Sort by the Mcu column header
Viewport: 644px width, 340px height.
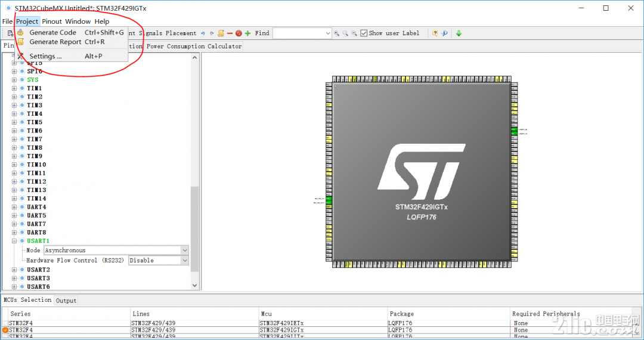tap(323, 314)
